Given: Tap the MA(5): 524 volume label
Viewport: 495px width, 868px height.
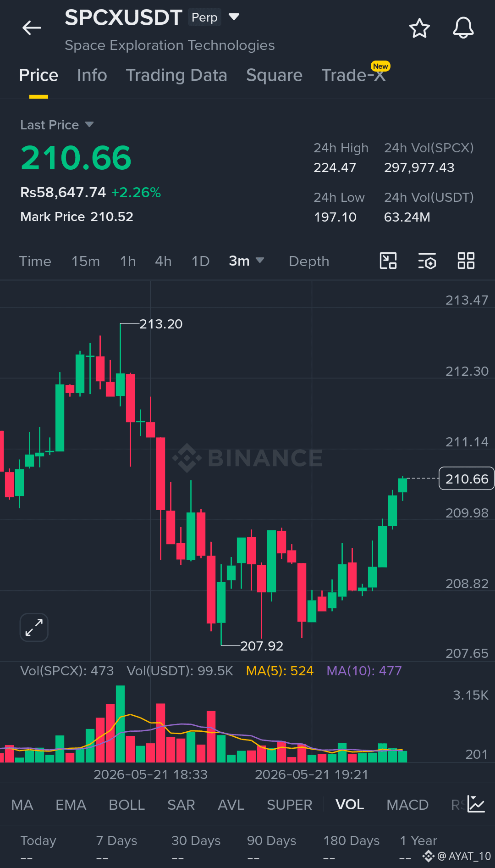Looking at the screenshot, I should click(x=280, y=671).
